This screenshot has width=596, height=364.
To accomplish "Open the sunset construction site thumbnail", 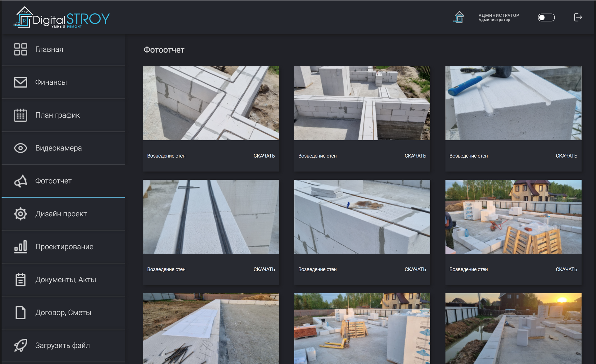I will (513, 328).
